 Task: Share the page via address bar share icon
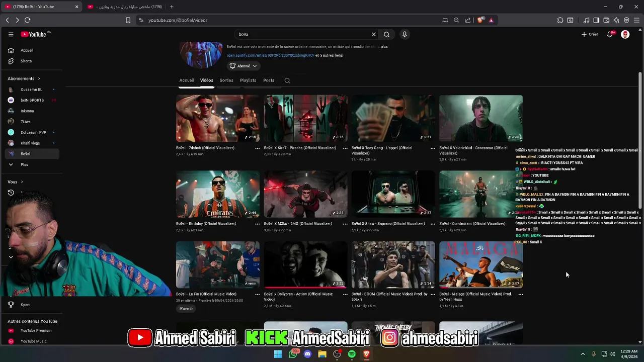468,20
